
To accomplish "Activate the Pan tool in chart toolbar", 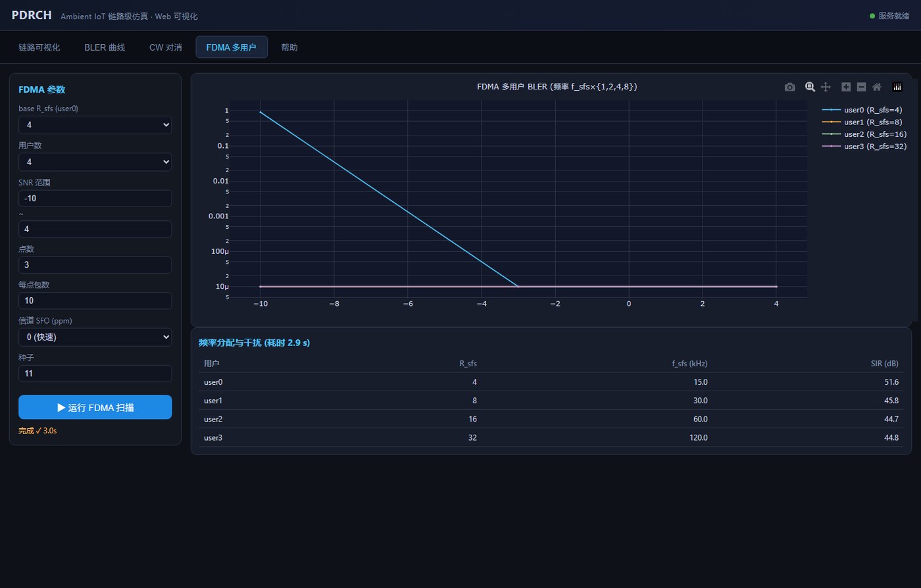I will tap(826, 87).
